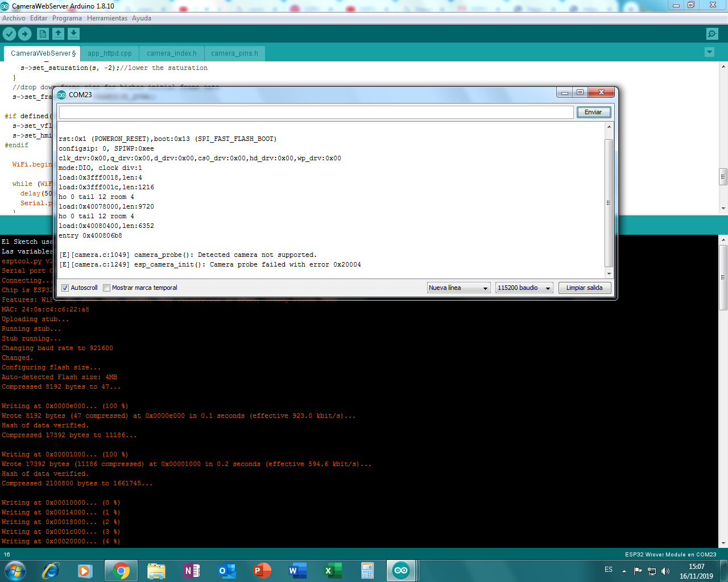Switch to the camera_index.h tab
Screen dimensions: 728x582
tap(172, 53)
